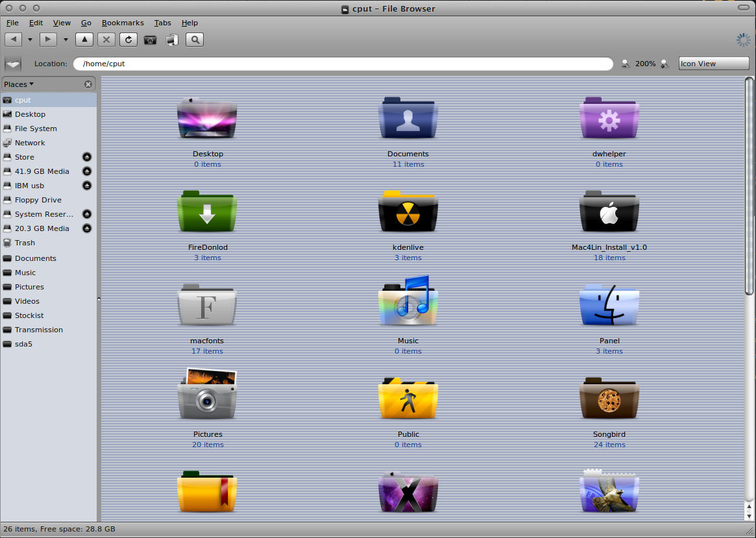Select the yellow bookmark ribbon folder

point(207,492)
